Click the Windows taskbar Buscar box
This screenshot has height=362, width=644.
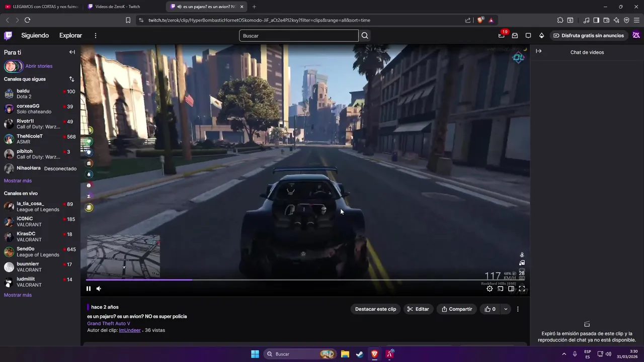point(300,354)
